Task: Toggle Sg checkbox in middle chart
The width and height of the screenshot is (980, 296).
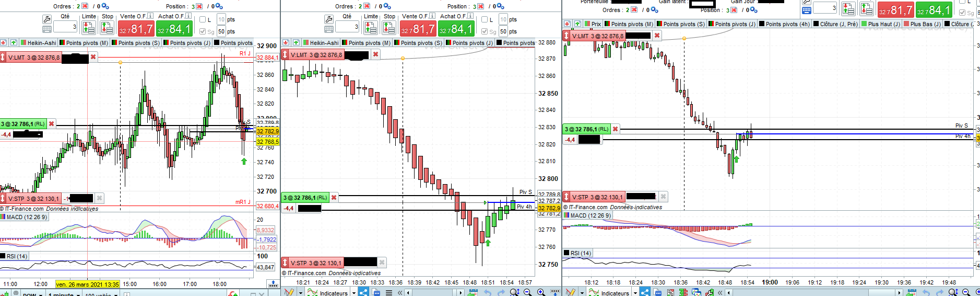Action: click(x=485, y=32)
